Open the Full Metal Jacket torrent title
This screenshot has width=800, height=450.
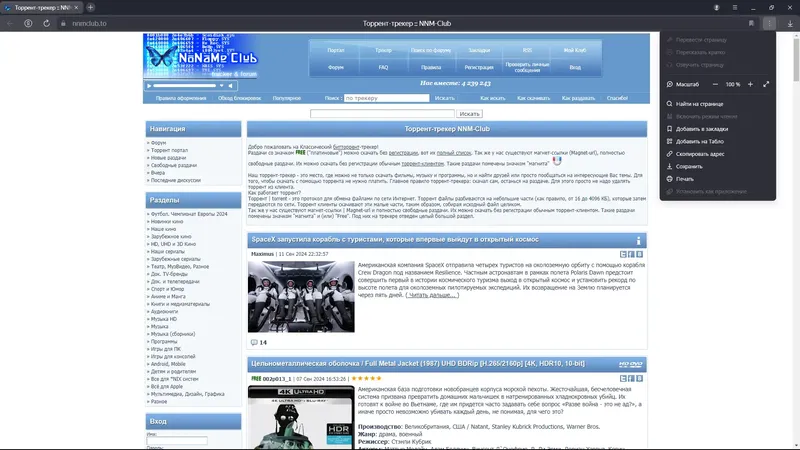pyautogui.click(x=418, y=364)
